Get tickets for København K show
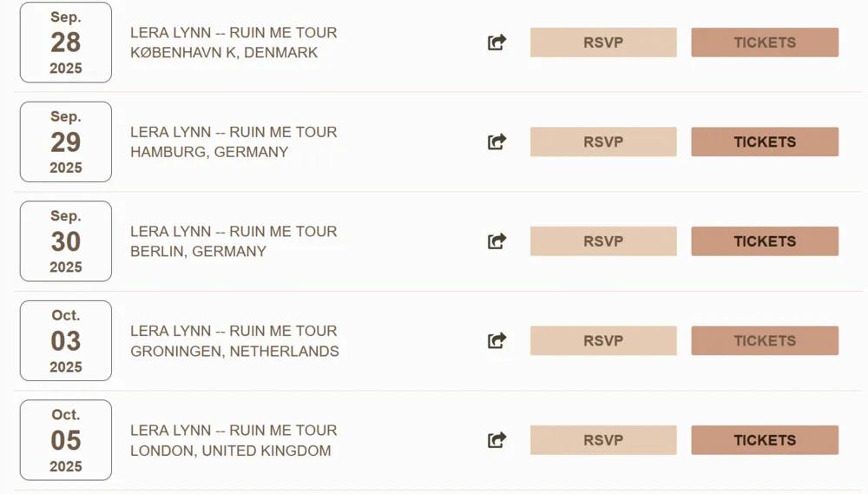 765,43
